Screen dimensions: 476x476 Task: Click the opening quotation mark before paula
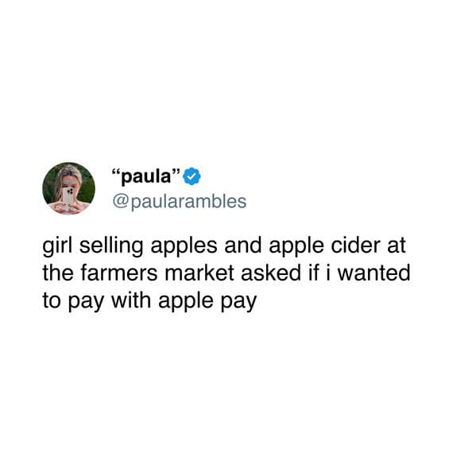pos(117,173)
